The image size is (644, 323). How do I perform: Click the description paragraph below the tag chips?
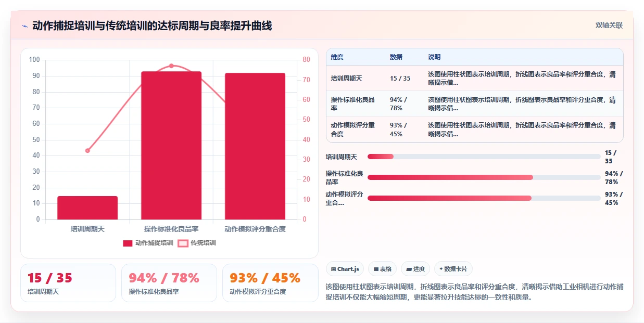coord(474,292)
